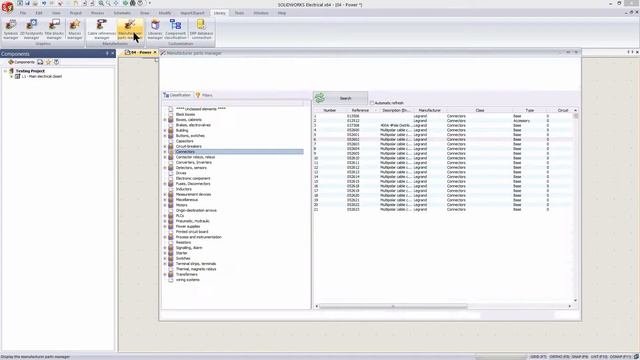The height and width of the screenshot is (360, 640).
Task: Switch to the Schematic ribbon tab
Action: point(122,13)
